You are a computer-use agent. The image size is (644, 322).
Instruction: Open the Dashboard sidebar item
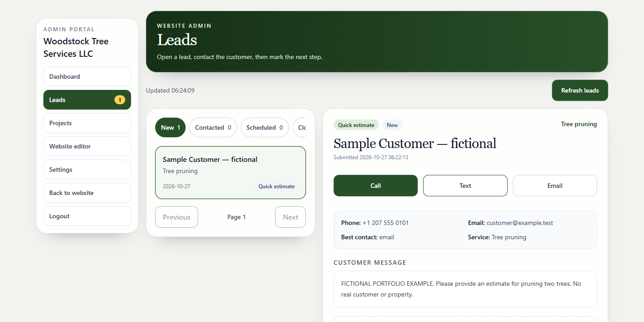(87, 76)
